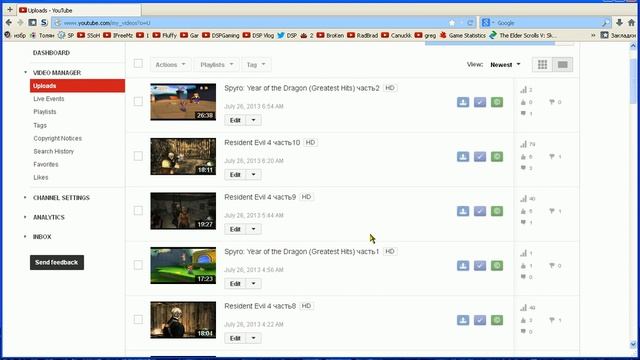Image resolution: width=640 pixels, height=360 pixels.
Task: Open the Resident Evil 4 часть9 title link
Action: [260, 197]
